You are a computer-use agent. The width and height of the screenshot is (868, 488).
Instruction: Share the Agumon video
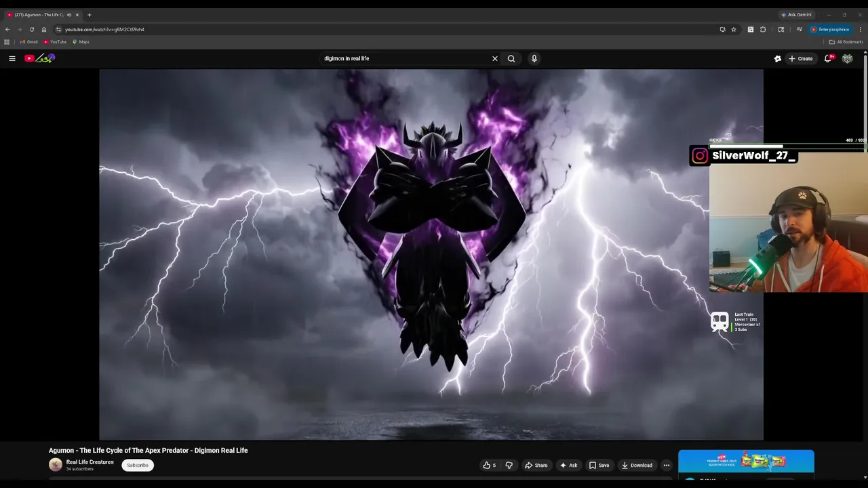(x=536, y=465)
